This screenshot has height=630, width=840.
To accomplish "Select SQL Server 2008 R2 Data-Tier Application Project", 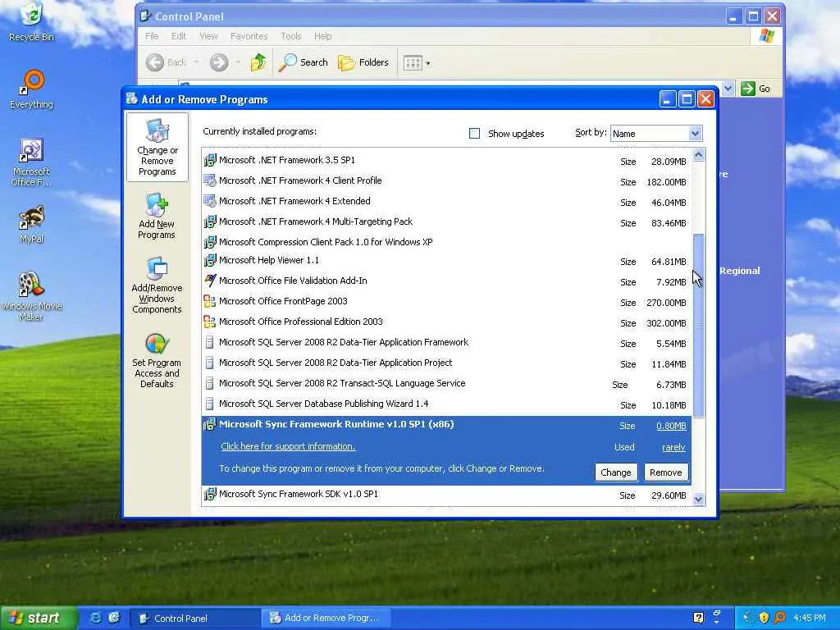I will coord(446,363).
